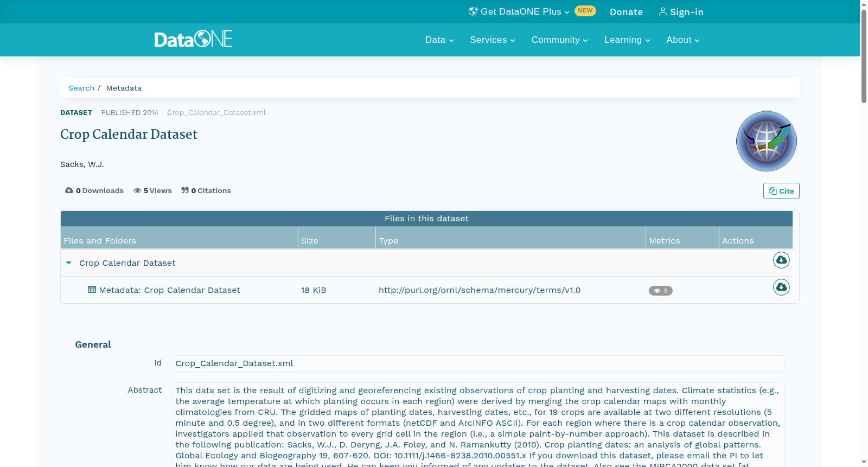The width and height of the screenshot is (868, 467).
Task: Click the person icon next to Sign-in
Action: coord(662,11)
